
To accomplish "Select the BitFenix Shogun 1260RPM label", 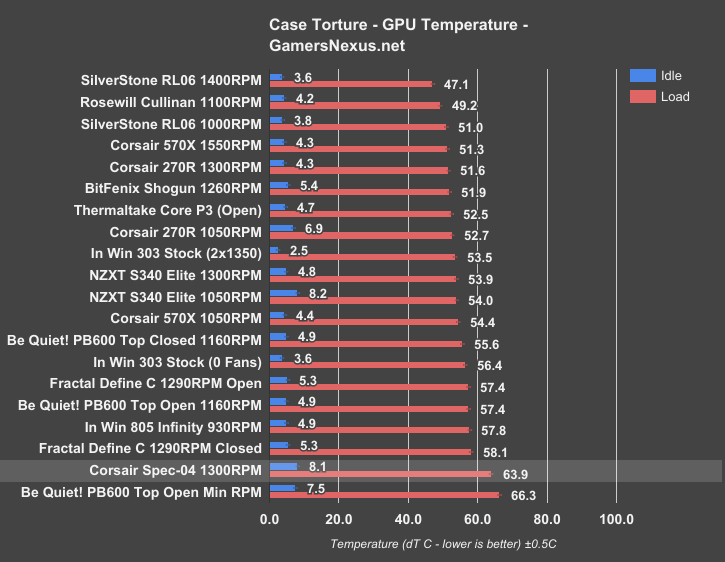I will coord(174,188).
